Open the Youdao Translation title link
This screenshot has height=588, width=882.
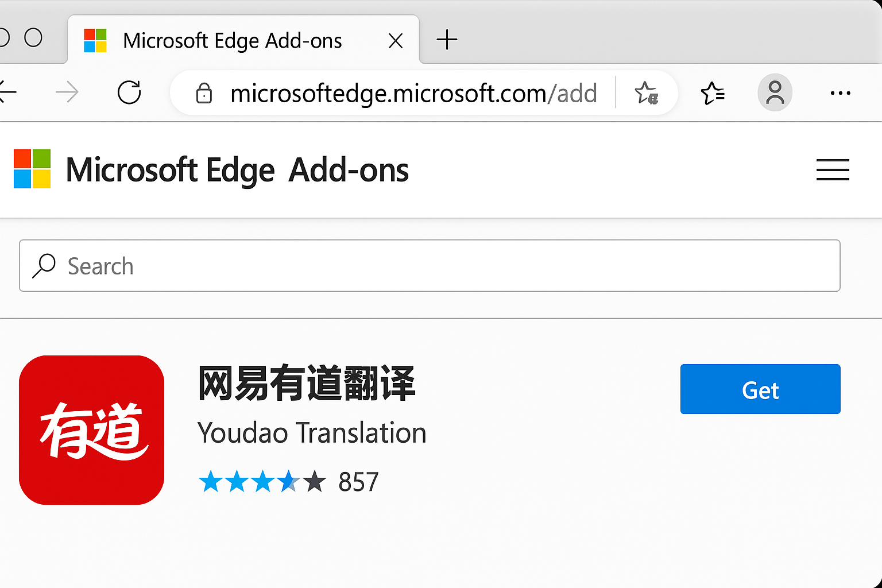point(312,433)
